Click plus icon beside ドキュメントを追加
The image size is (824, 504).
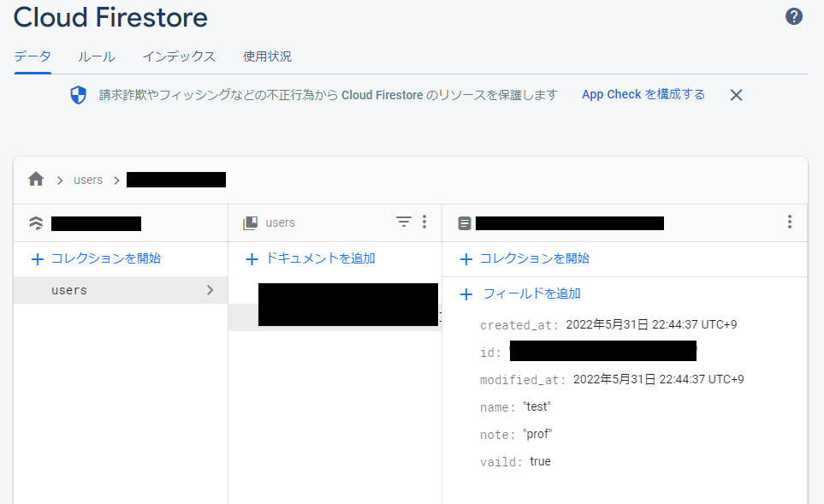point(252,259)
